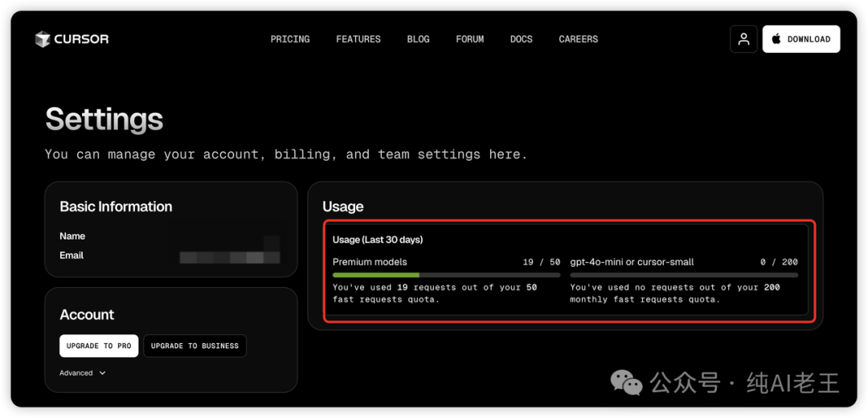The width and height of the screenshot is (868, 418).
Task: Click the Account section heading
Action: 87,315
